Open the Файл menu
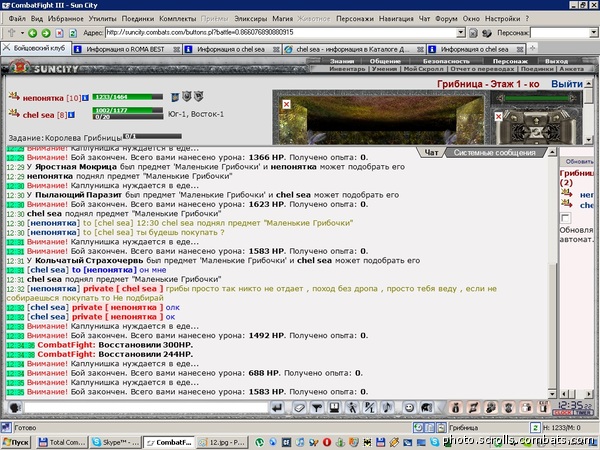 (x=17, y=18)
